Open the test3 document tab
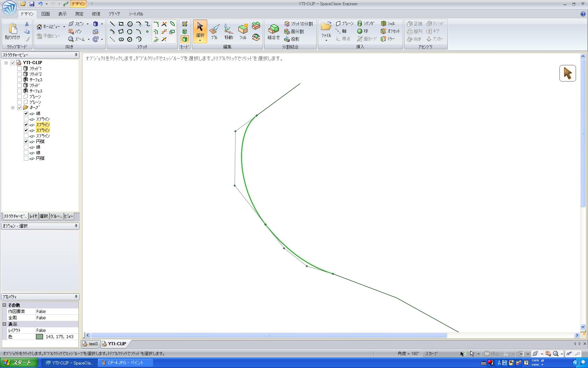The height and width of the screenshot is (368, 588). click(91, 344)
